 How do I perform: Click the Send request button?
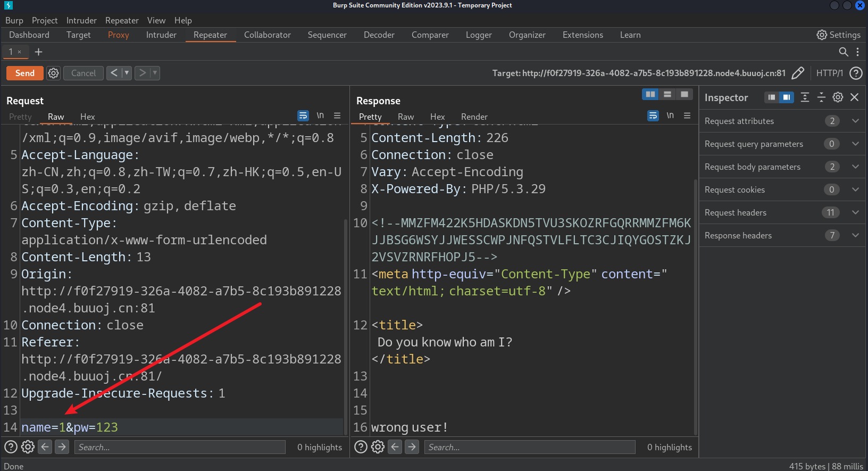25,73
